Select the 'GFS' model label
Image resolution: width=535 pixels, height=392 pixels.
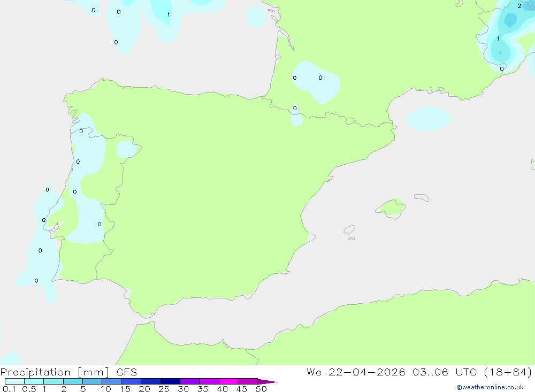pyautogui.click(x=127, y=372)
